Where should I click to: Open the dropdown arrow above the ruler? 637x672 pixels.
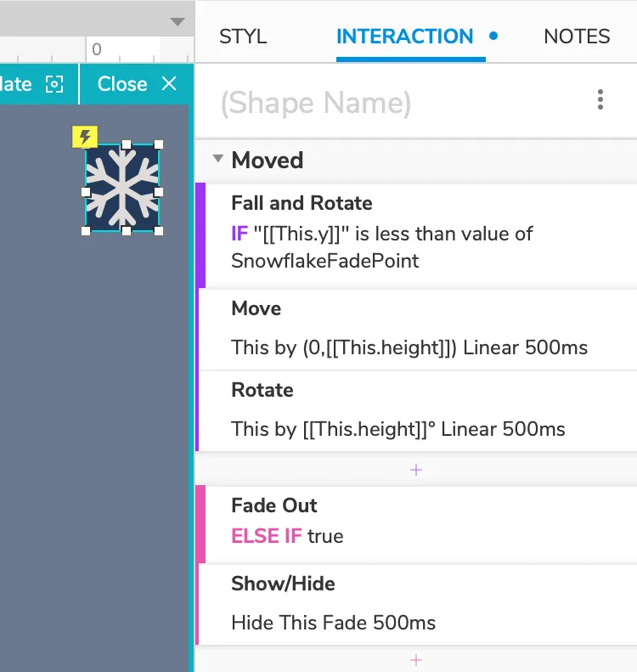[x=177, y=21]
